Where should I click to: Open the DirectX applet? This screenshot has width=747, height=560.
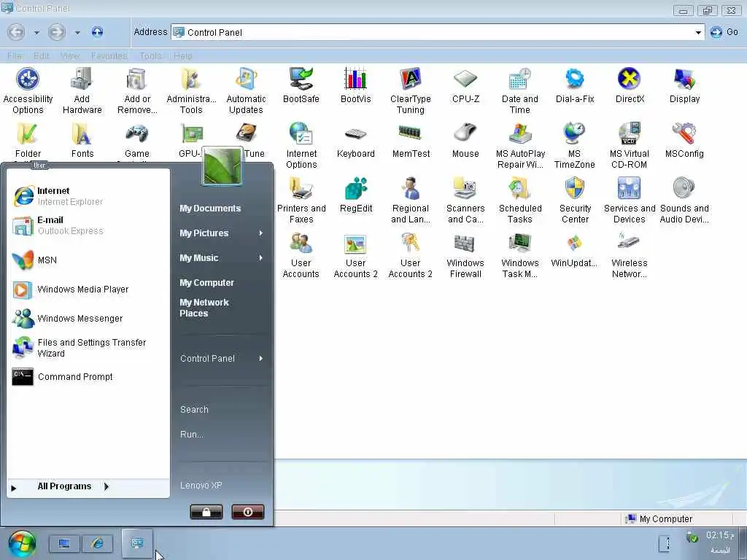(630, 86)
